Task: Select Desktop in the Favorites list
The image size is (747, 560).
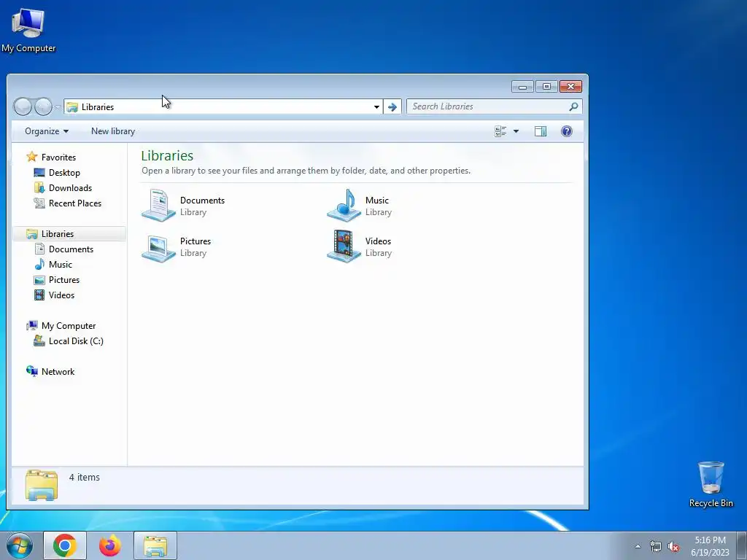Action: 64,172
